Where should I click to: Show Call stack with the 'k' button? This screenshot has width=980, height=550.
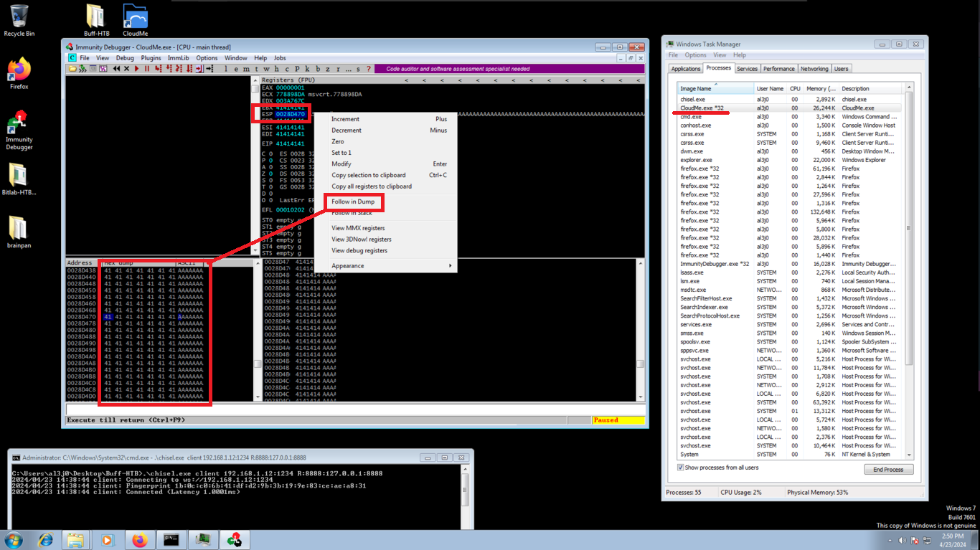pyautogui.click(x=307, y=69)
